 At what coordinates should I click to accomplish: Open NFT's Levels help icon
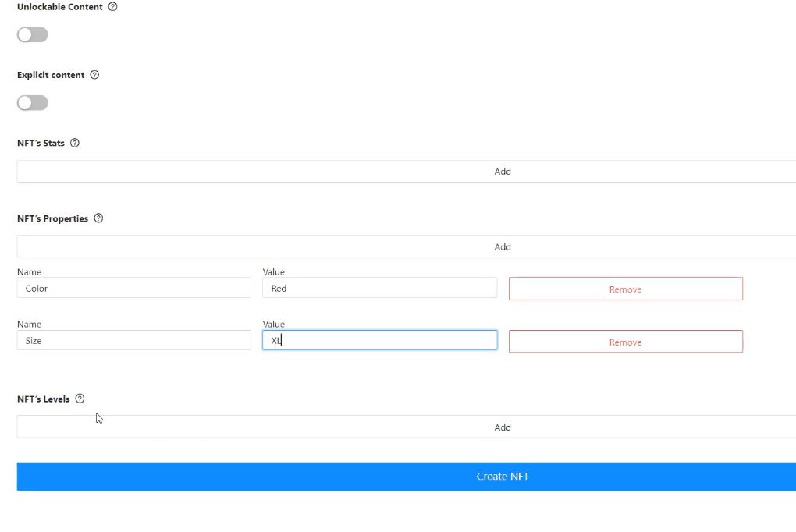[80, 399]
